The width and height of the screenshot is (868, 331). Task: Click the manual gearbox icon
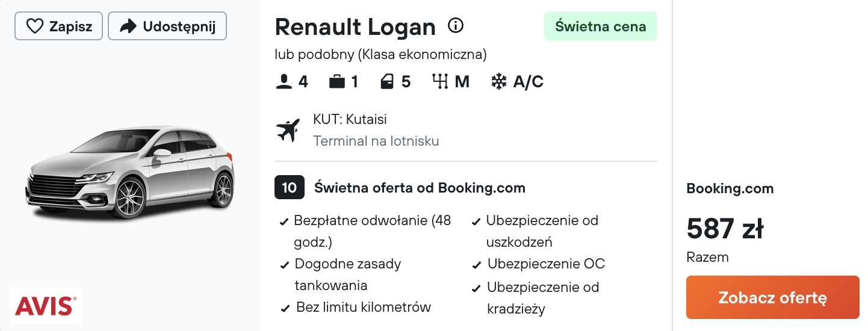[x=441, y=82]
